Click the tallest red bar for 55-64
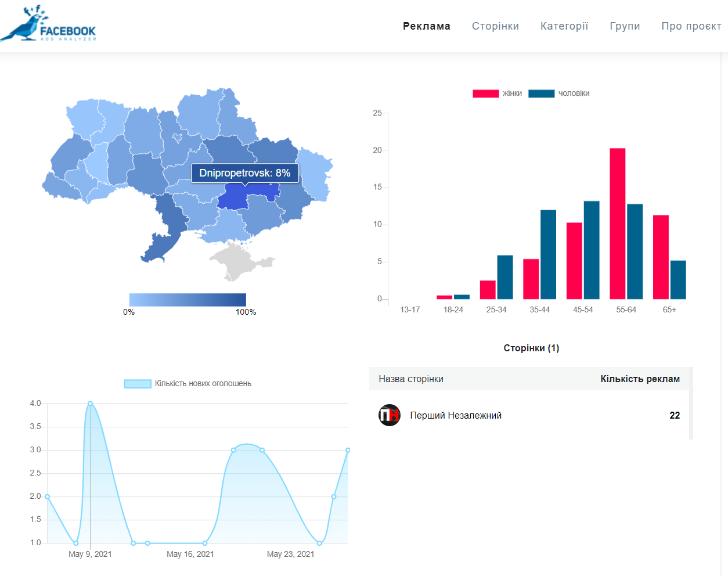Viewport: 728px width, 576px height. coord(617,224)
